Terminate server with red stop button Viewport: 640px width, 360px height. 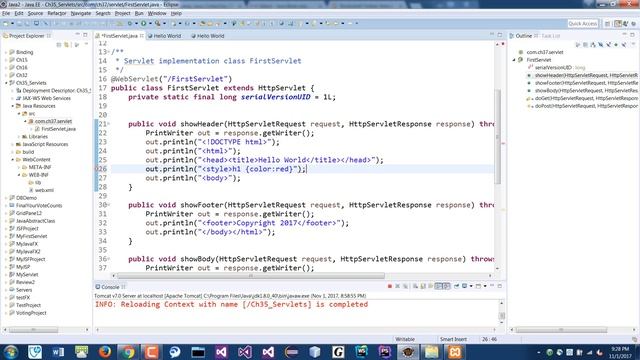pos(390,287)
